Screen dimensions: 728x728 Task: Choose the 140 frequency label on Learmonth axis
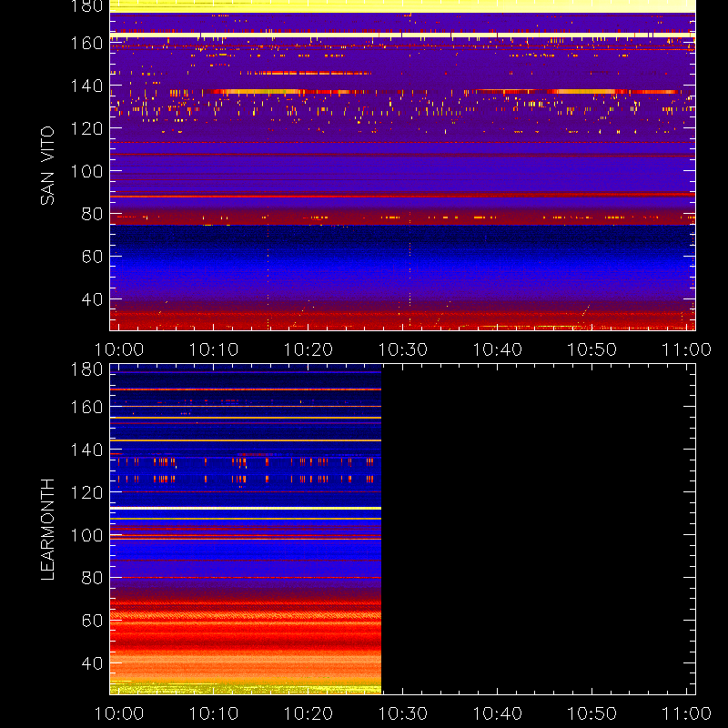(x=86, y=450)
